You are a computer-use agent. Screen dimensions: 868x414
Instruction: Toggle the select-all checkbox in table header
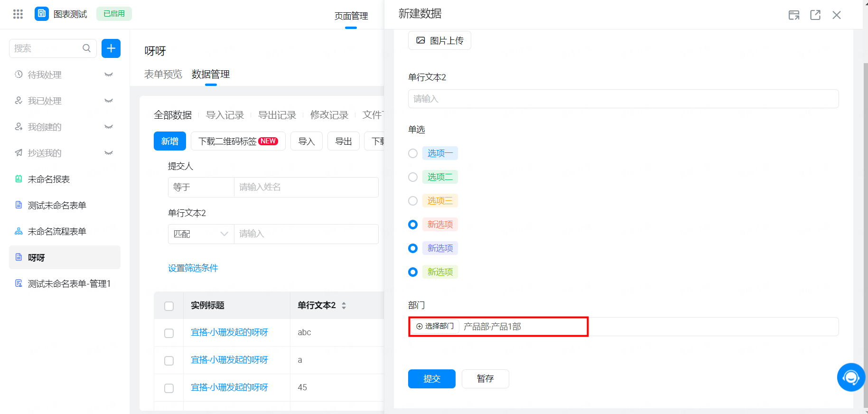point(169,306)
